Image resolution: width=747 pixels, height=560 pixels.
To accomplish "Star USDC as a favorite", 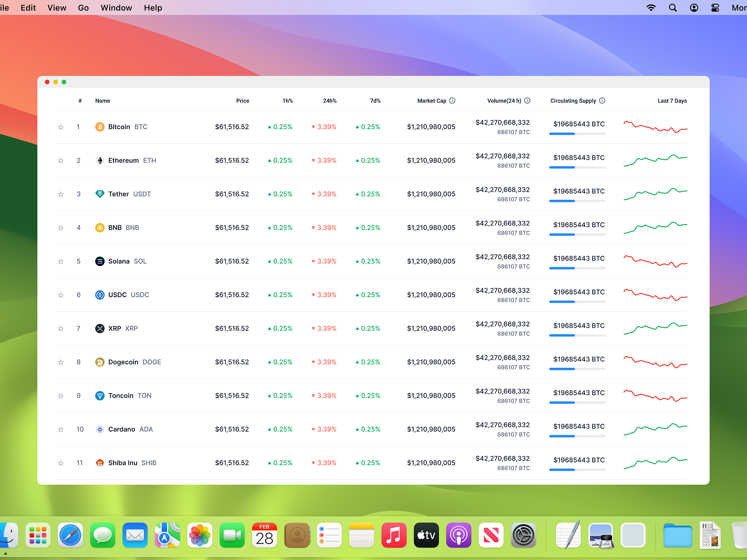I will coord(61,295).
